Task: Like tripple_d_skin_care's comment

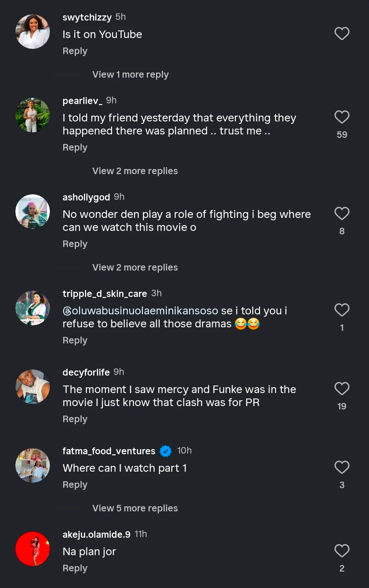Action: pyautogui.click(x=342, y=310)
